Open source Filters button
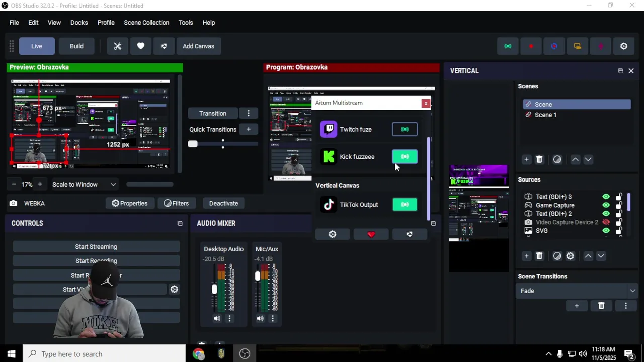The image size is (644, 362). (x=176, y=203)
